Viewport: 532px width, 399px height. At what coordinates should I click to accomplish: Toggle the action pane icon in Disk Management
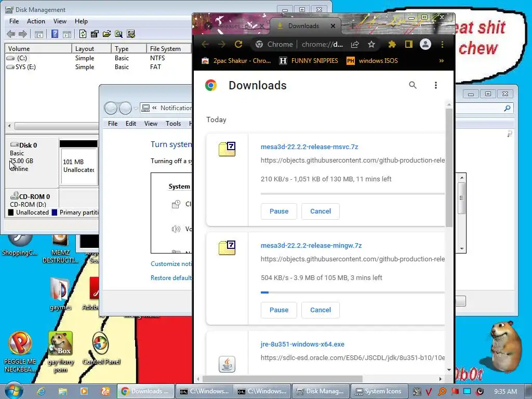[x=67, y=34]
